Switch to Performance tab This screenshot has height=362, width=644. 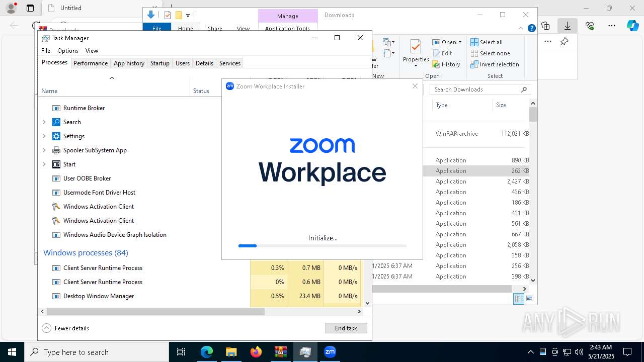[91, 63]
